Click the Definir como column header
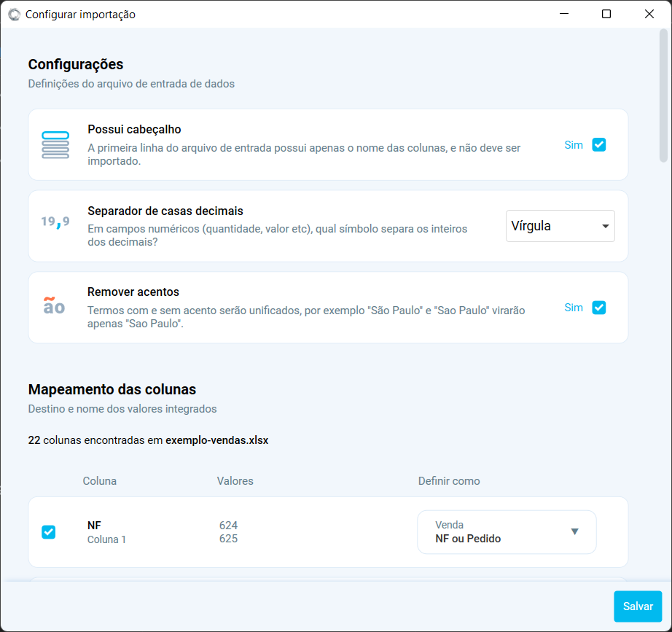 (449, 481)
